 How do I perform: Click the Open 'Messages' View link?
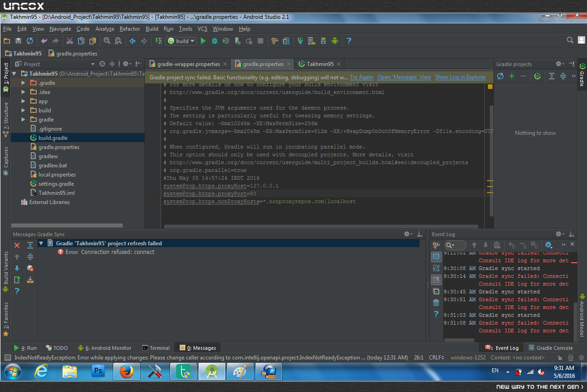(x=404, y=77)
